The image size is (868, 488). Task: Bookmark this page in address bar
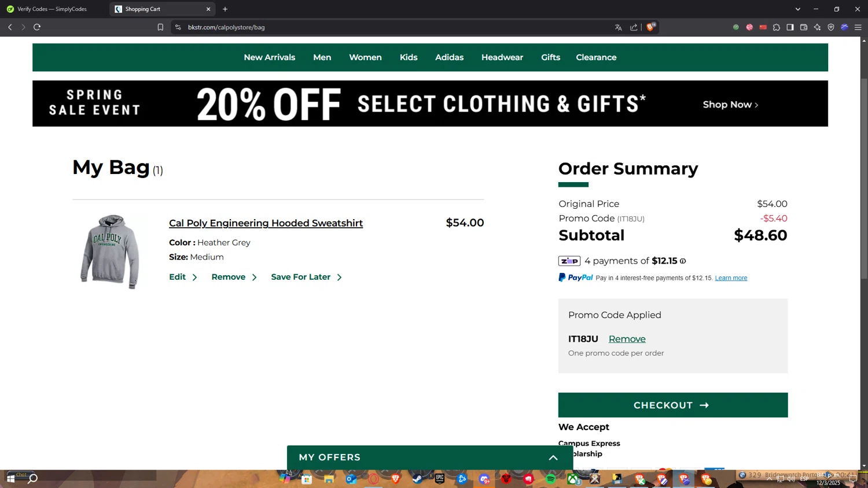[160, 27]
